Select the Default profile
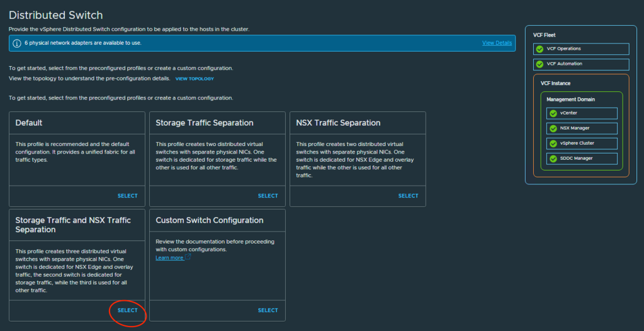Image resolution: width=644 pixels, height=331 pixels. pos(127,196)
